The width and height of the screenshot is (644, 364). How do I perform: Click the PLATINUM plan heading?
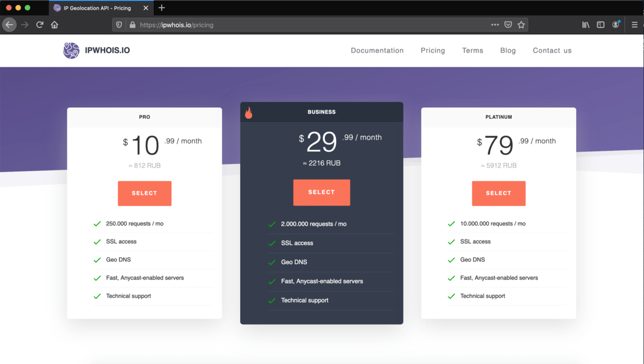[x=498, y=117]
